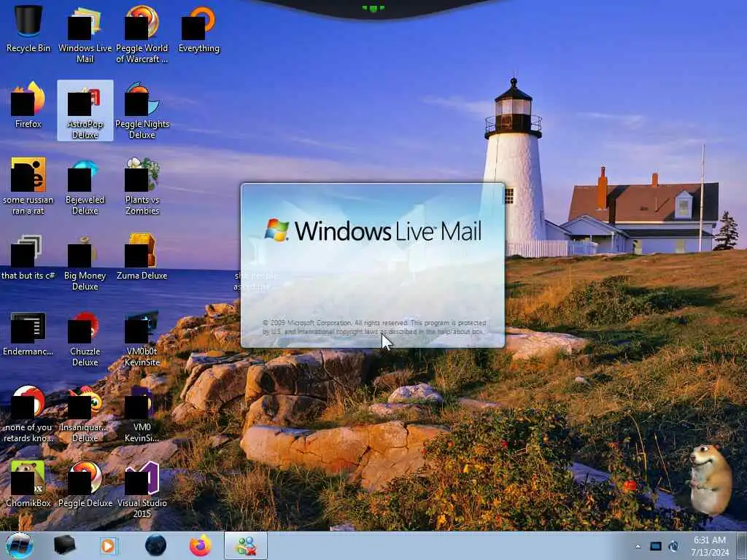Click the hamster desktop gadget

point(711,480)
